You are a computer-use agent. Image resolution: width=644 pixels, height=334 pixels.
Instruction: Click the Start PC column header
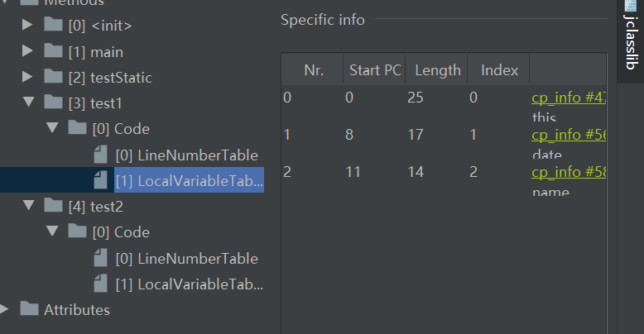375,70
